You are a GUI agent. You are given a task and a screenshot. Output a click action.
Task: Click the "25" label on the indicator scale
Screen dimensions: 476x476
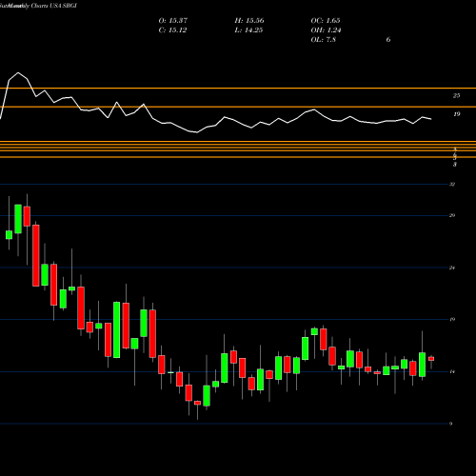click(x=456, y=95)
